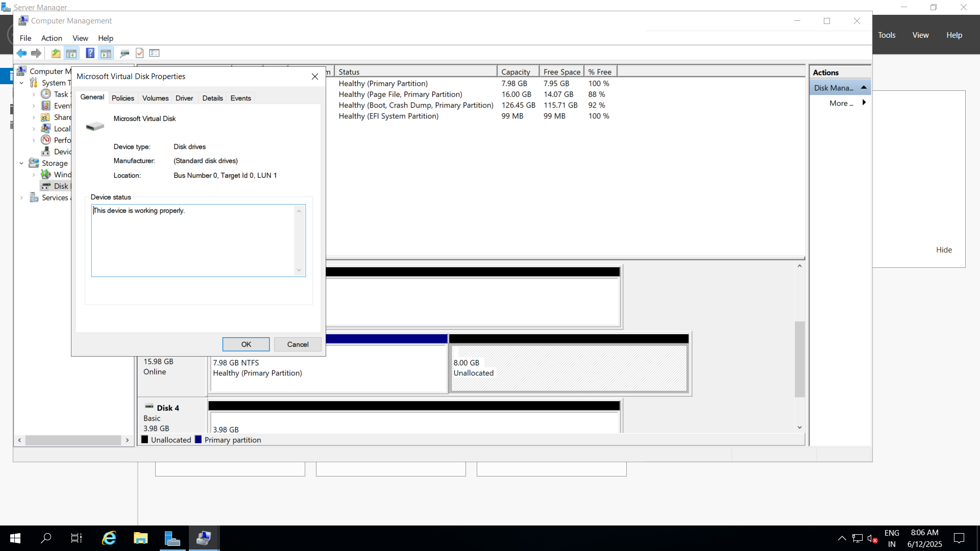This screenshot has height=551, width=980.
Task: Open the More Actions submenu arrow
Action: pos(864,103)
